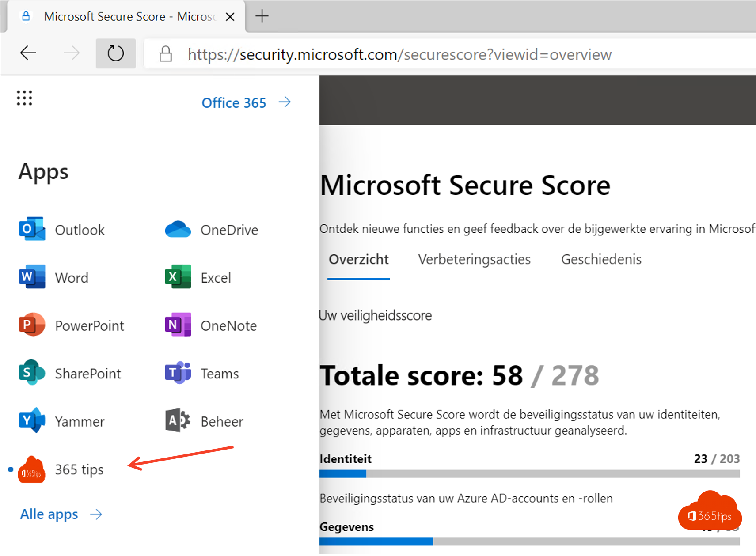
Task: Launch Teams app icon
Action: (178, 373)
